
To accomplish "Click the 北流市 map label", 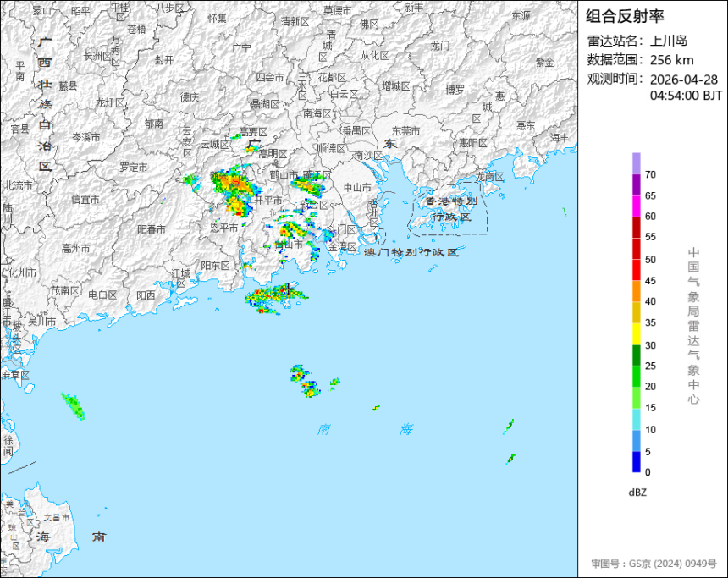I will tap(19, 185).
